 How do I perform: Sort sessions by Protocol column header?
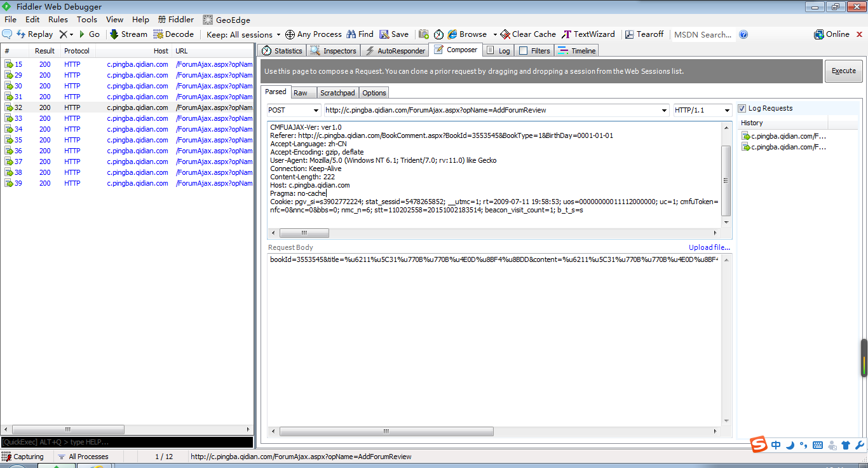[77, 51]
